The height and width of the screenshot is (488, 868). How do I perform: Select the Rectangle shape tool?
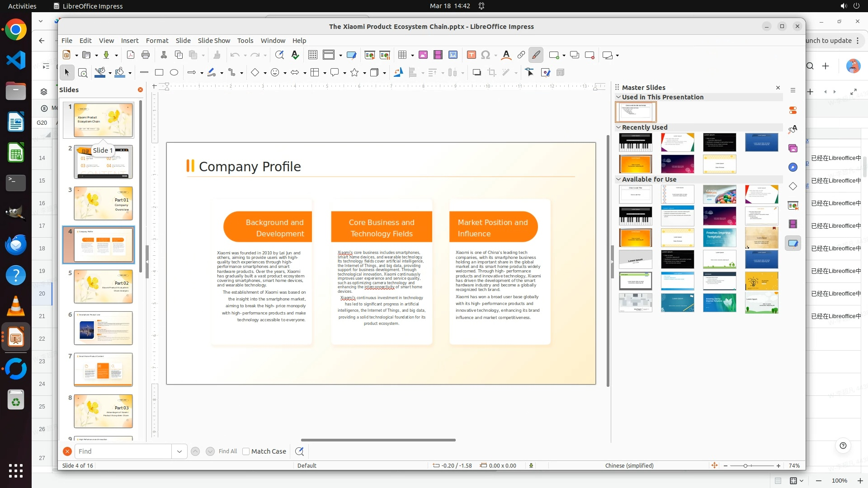tap(159, 72)
